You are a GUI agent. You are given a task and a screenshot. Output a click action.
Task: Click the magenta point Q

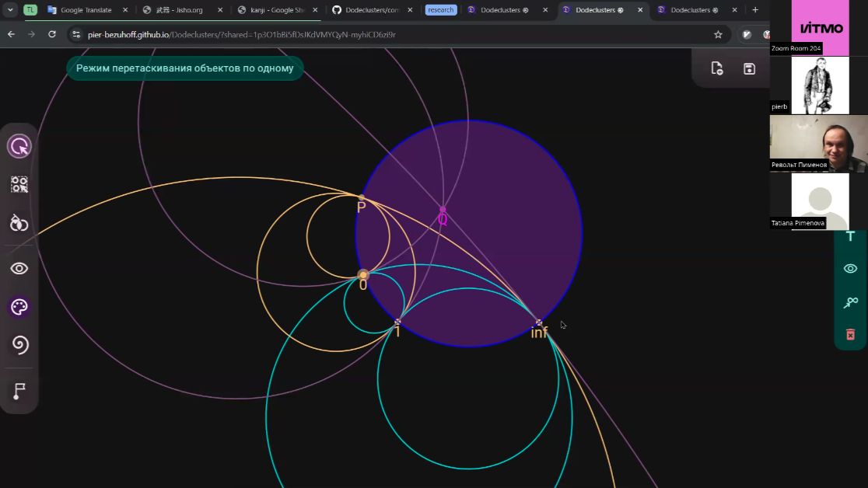[443, 210]
